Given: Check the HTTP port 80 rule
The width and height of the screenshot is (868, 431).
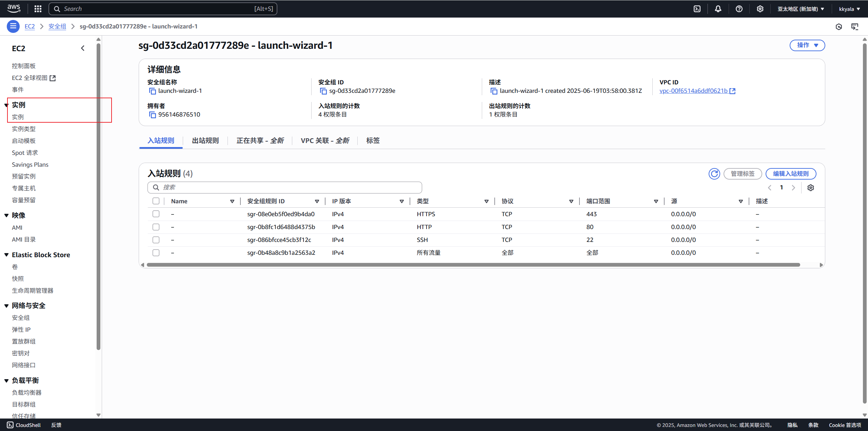Looking at the screenshot, I should [x=156, y=227].
